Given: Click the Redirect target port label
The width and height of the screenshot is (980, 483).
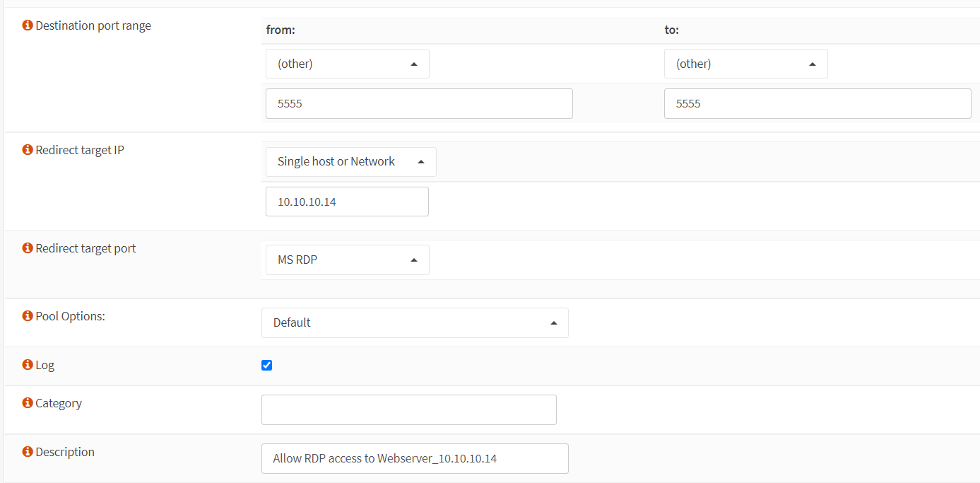Looking at the screenshot, I should [85, 248].
